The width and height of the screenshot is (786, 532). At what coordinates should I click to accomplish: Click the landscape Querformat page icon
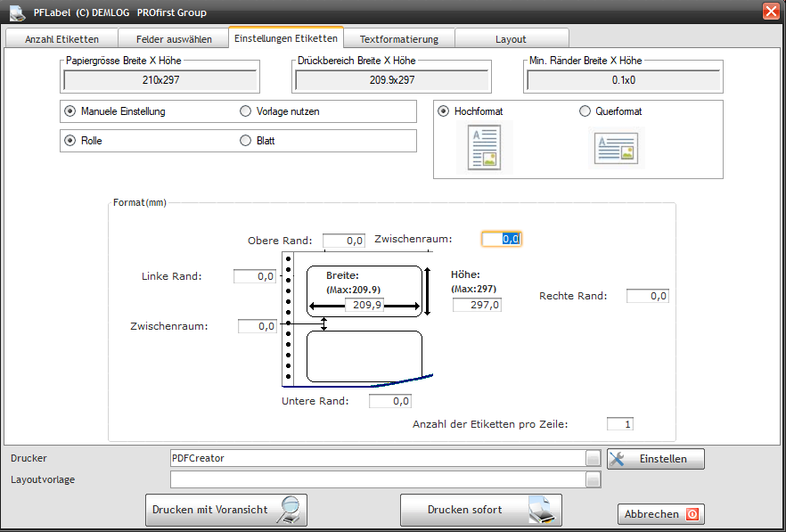coord(618,148)
